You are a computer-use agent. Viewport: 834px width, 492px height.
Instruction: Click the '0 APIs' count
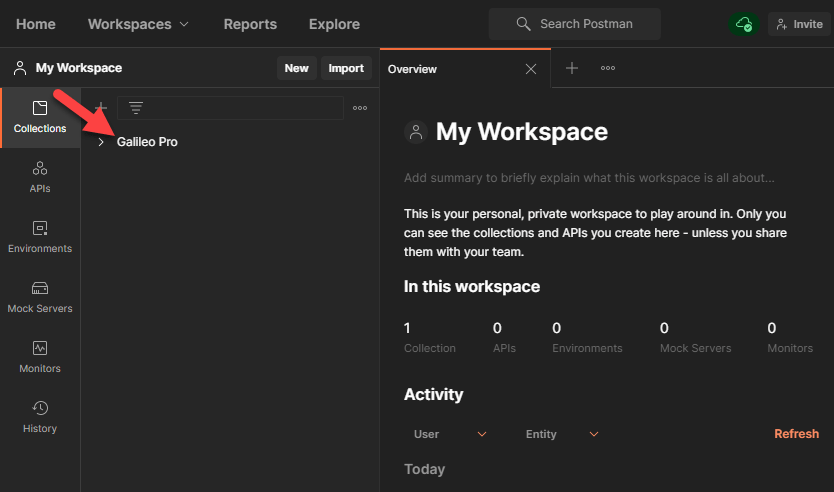click(x=504, y=338)
